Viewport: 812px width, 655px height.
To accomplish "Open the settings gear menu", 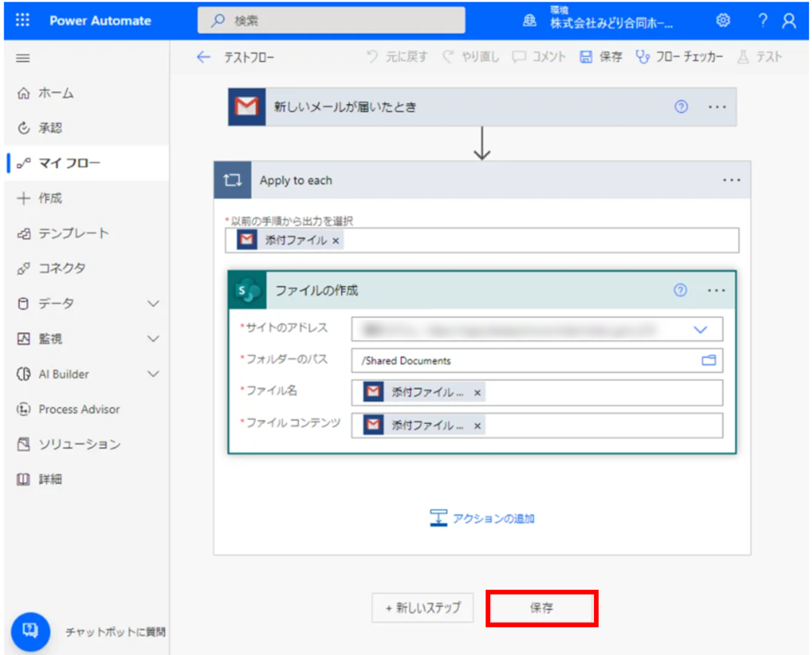I will pyautogui.click(x=722, y=20).
